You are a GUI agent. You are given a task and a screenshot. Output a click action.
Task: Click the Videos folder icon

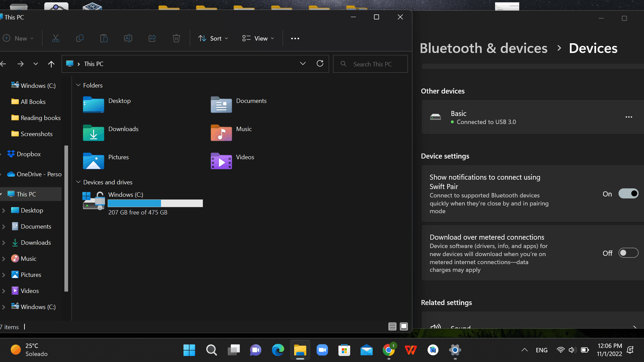coord(221,161)
